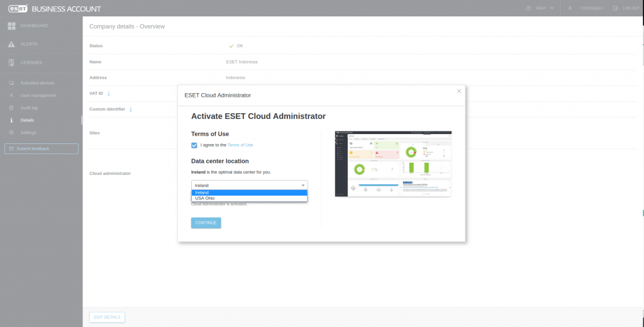The height and width of the screenshot is (327, 644).
Task: Click the Audit log icon
Action: coord(11,108)
